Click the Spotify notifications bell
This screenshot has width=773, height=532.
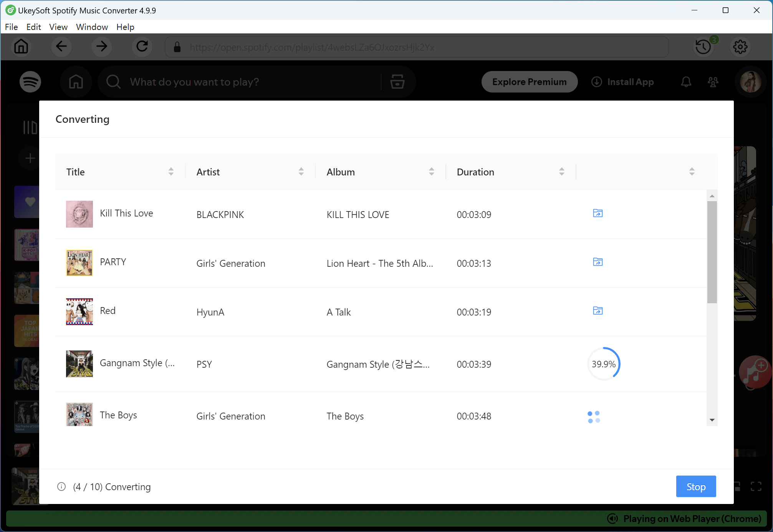(686, 82)
